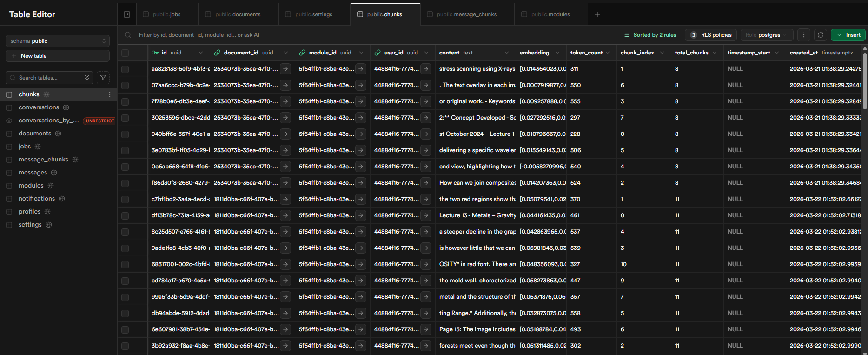868x355 pixels.
Task: Open the Role postgres dropdown
Action: [x=767, y=35]
